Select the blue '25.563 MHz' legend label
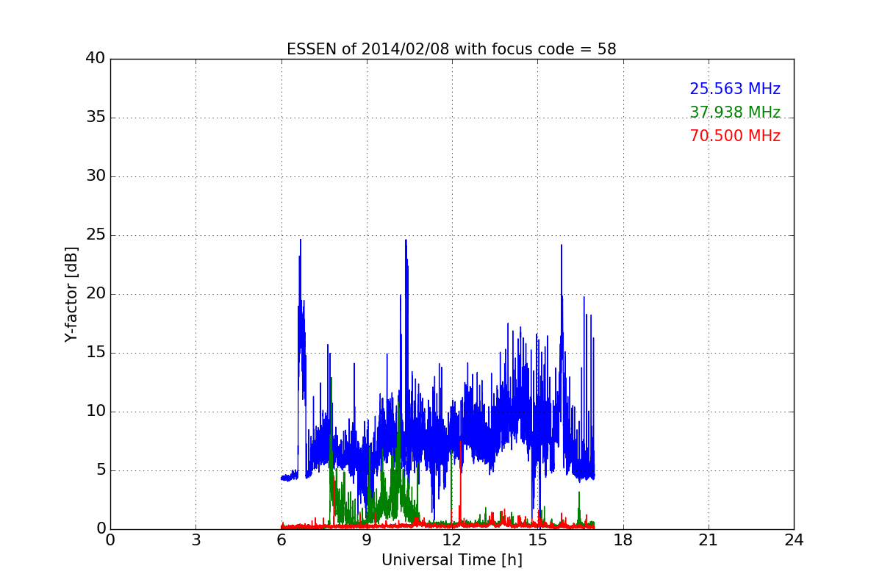The width and height of the screenshot is (882, 588). pyautogui.click(x=735, y=89)
